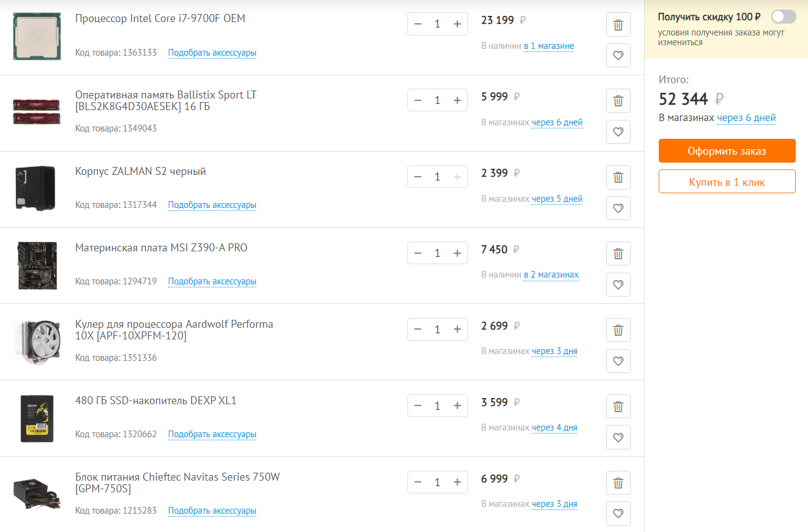This screenshot has height=532, width=808.
Task: Open order total 'через 6 дней' delivery link
Action: [746, 117]
